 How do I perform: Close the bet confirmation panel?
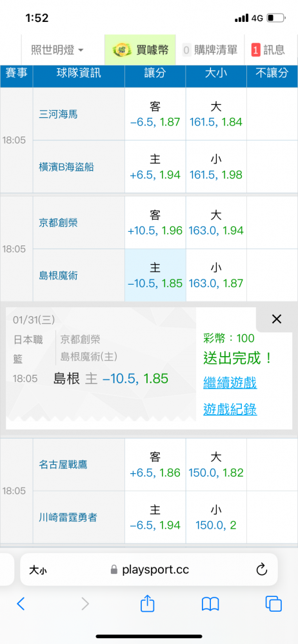coord(277,319)
